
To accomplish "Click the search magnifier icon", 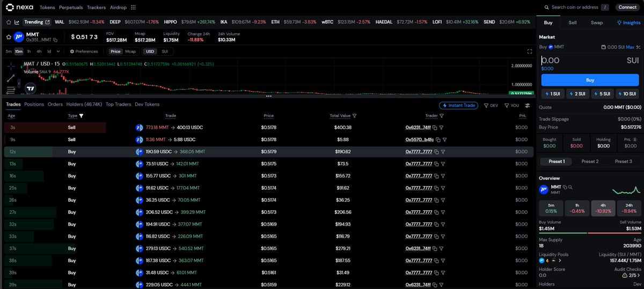I will coord(546,8).
